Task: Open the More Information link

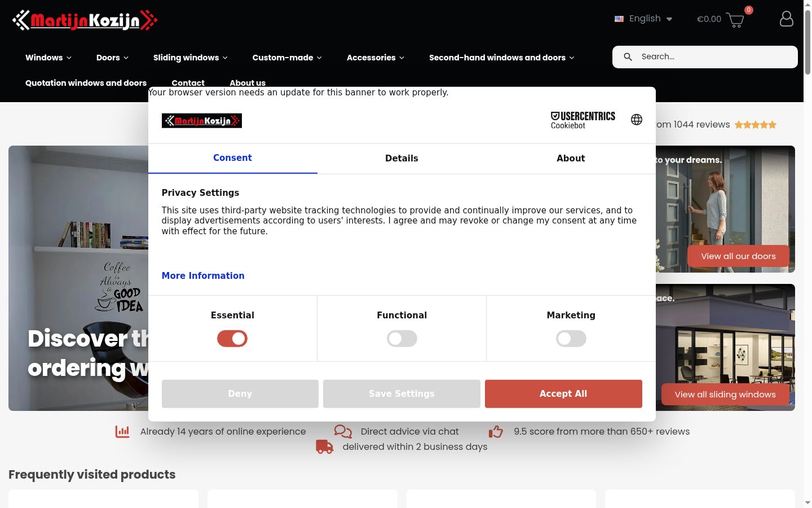Action: point(203,275)
